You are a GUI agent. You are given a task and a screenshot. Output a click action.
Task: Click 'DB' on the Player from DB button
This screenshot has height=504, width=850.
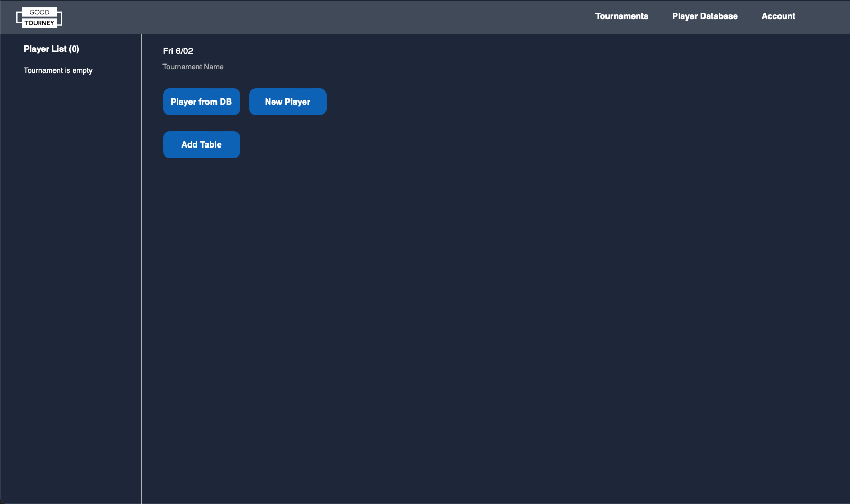click(x=225, y=102)
